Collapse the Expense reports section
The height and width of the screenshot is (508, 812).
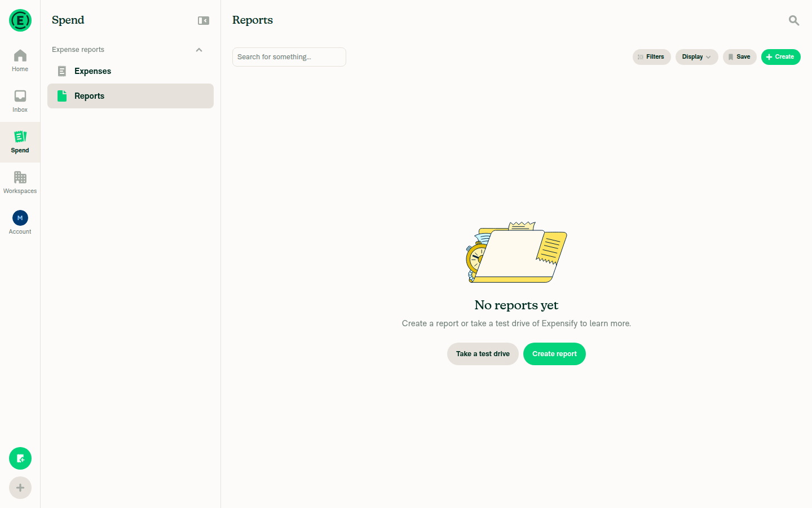click(199, 50)
